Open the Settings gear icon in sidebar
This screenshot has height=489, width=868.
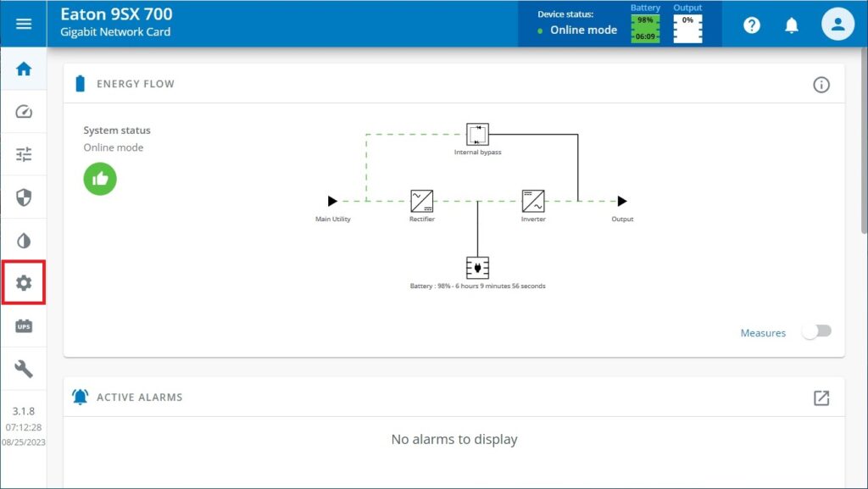coord(24,283)
